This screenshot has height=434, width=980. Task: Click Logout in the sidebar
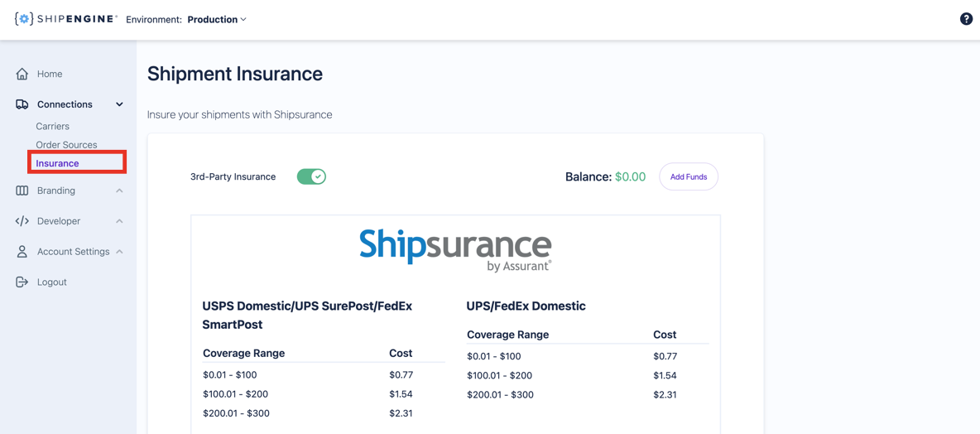[x=52, y=282]
